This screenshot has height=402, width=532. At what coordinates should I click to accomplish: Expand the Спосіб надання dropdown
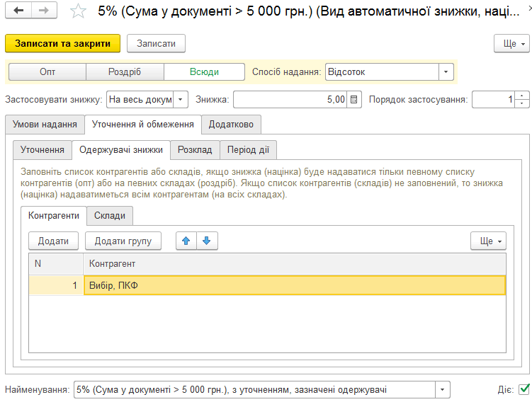point(446,72)
